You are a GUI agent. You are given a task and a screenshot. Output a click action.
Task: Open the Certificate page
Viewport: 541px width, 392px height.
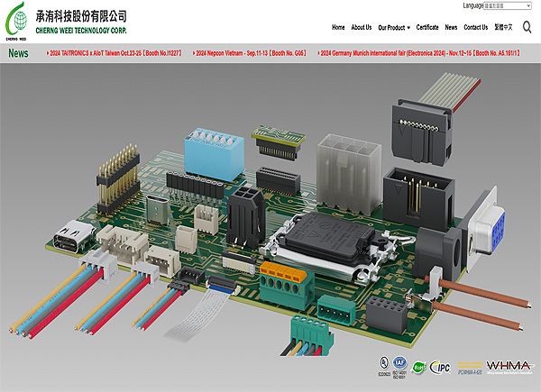(427, 28)
